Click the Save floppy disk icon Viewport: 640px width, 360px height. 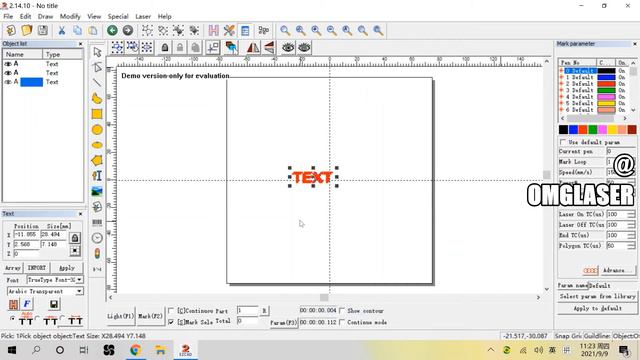pos(42,30)
